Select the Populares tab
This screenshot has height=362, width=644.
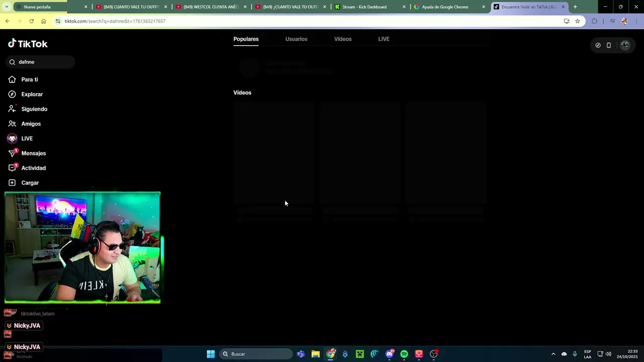coord(246,39)
